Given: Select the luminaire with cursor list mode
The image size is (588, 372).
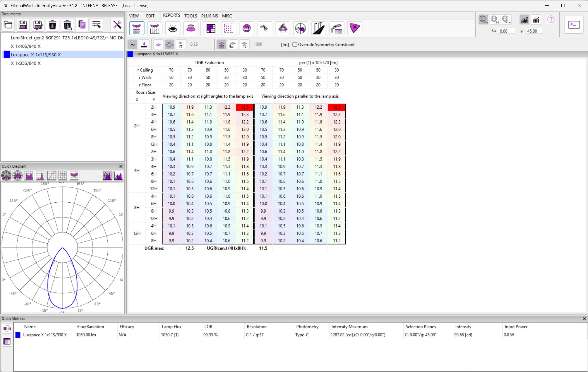Looking at the screenshot, I should pyautogui.click(x=244, y=45).
